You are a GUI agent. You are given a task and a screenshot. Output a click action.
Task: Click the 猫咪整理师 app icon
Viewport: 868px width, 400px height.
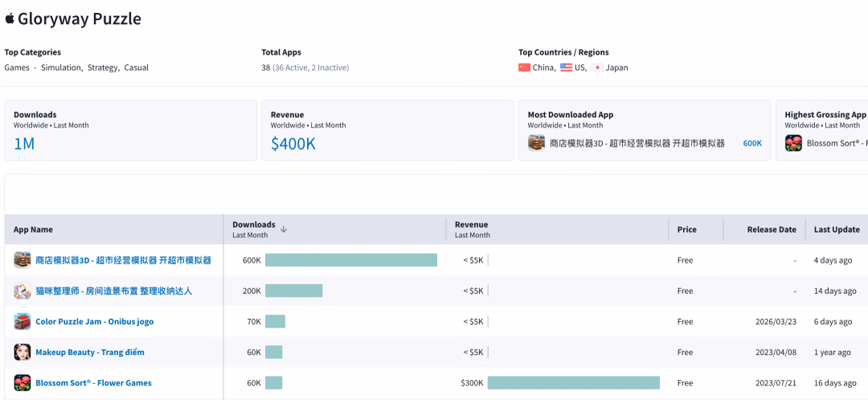pos(23,291)
